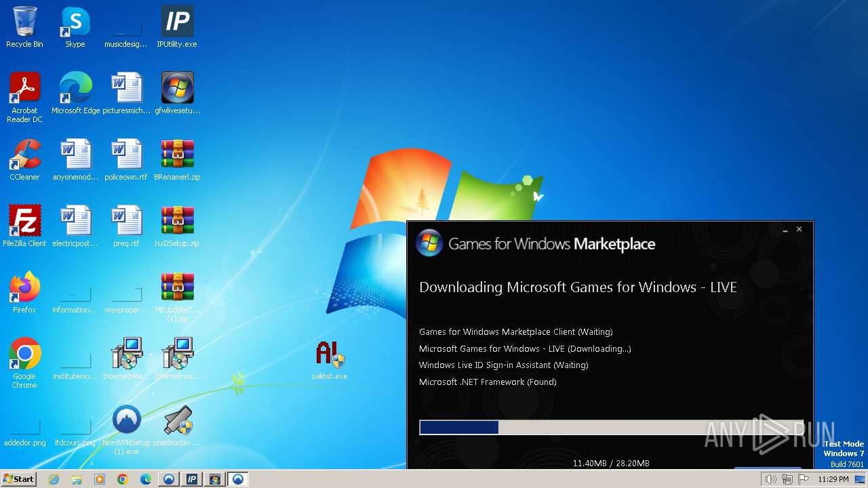Launch the Firefox desktop shortcut
This screenshot has width=868, height=488.
(24, 293)
